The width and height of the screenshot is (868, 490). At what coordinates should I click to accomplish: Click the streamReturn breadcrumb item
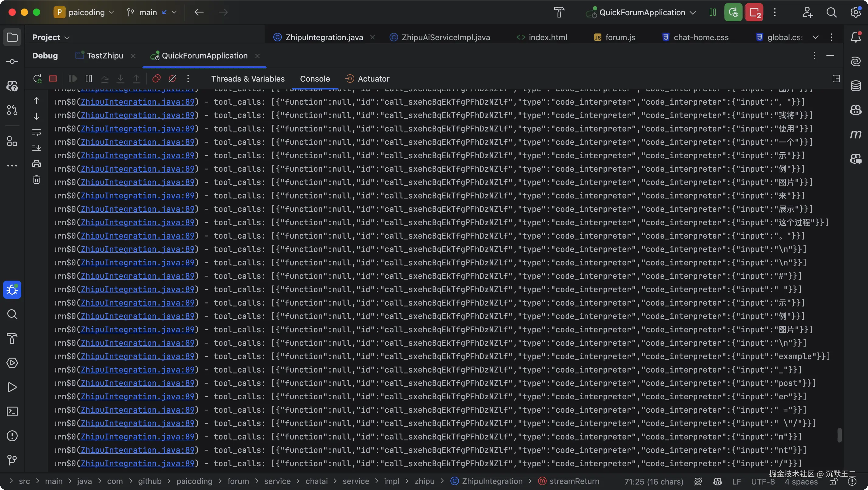pos(574,481)
